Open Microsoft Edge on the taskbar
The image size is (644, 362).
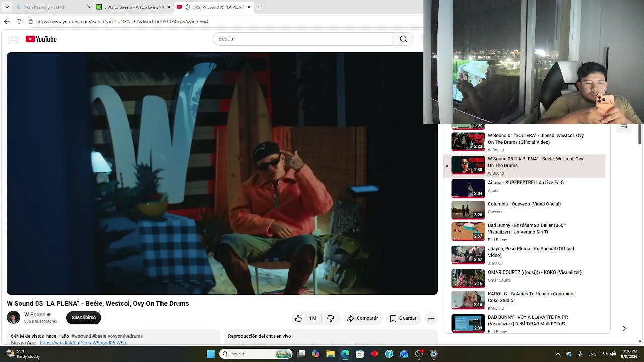345,354
